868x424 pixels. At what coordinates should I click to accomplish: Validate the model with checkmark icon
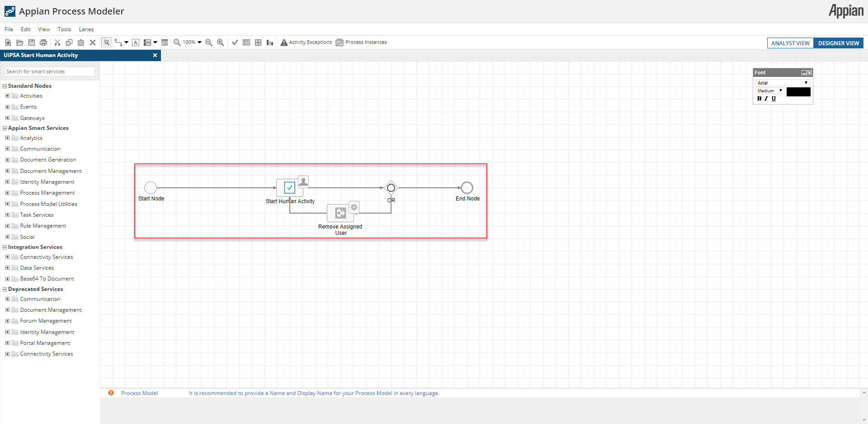click(235, 43)
